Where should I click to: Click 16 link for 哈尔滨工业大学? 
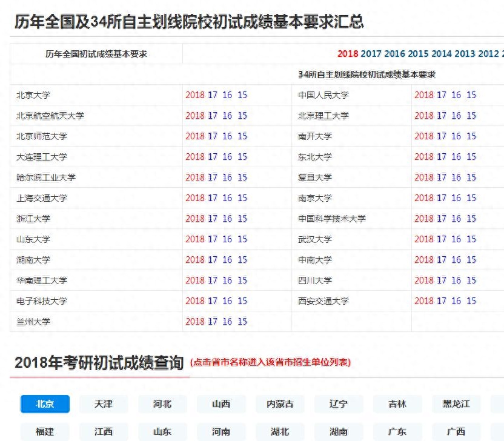(x=227, y=177)
